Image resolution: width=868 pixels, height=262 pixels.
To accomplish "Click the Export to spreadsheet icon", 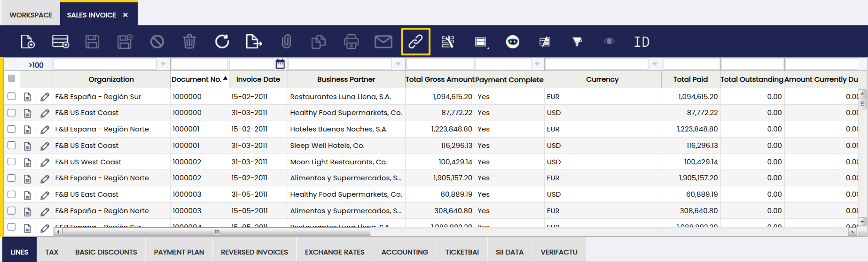I will click(x=254, y=42).
